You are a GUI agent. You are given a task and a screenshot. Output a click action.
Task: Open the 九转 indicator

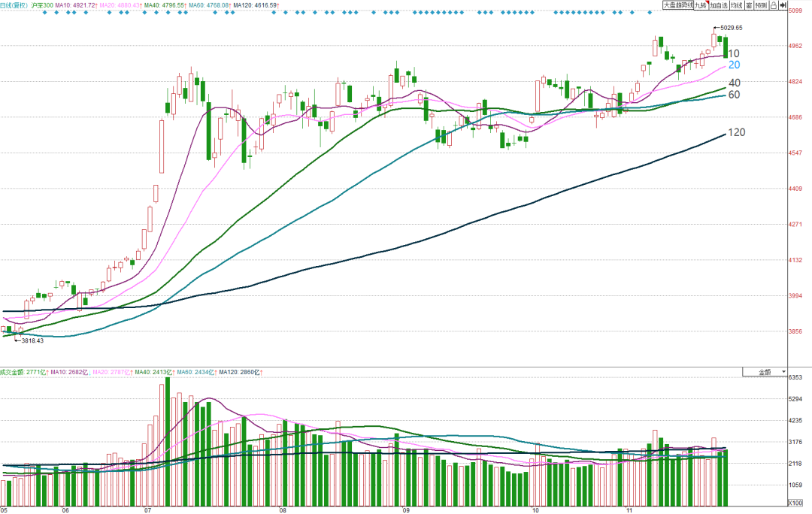click(x=701, y=5)
